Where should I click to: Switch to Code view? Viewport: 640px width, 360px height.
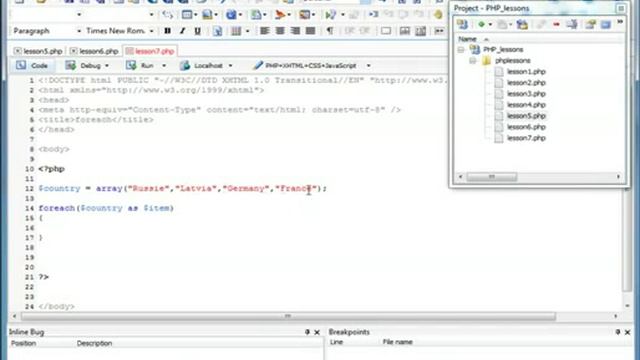tap(33, 65)
